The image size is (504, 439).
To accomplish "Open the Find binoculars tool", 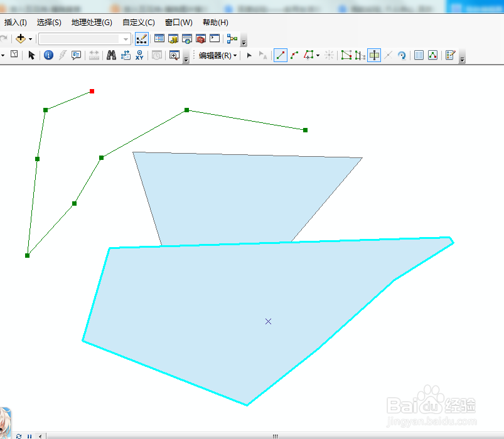I will pyautogui.click(x=111, y=55).
